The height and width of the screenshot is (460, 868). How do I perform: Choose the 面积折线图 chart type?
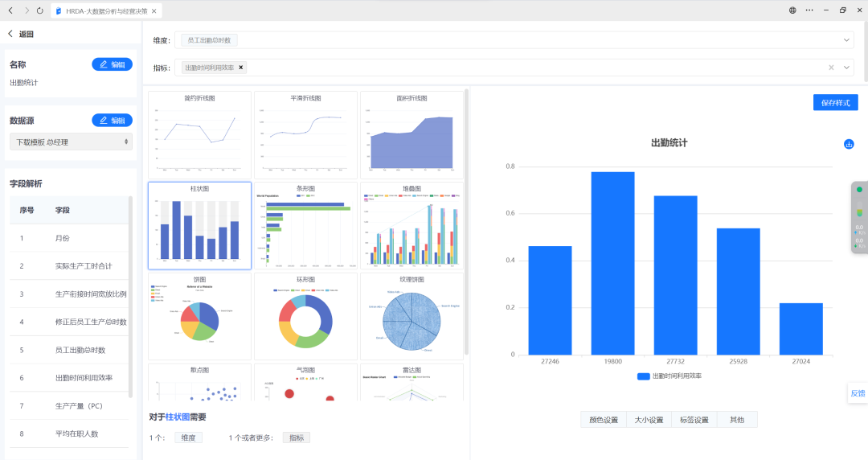(x=411, y=134)
